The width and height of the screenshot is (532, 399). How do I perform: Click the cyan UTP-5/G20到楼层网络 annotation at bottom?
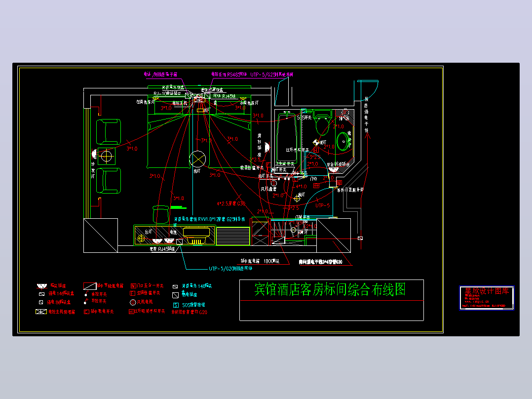230,268
